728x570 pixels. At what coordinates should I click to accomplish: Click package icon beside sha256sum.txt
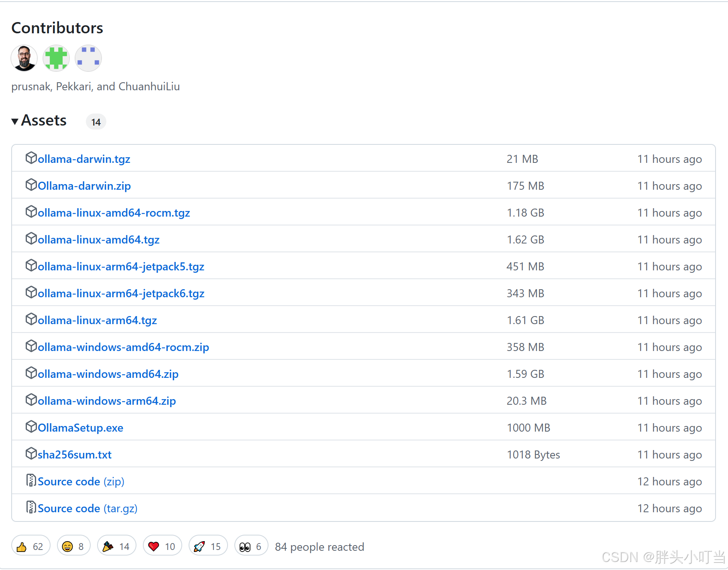coord(31,454)
